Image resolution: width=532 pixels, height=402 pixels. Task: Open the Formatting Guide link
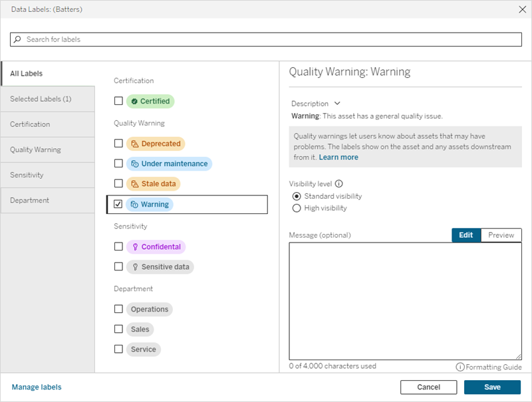(x=493, y=367)
